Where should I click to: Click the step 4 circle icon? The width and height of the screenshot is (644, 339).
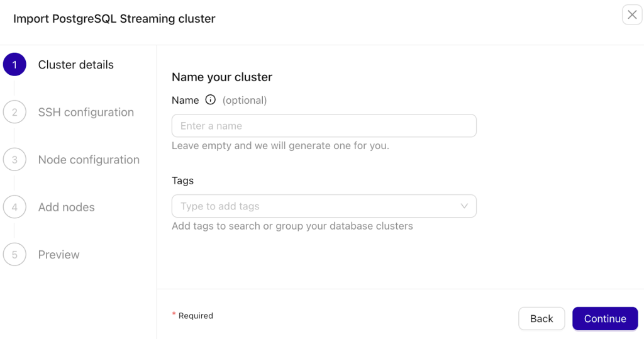tap(14, 207)
